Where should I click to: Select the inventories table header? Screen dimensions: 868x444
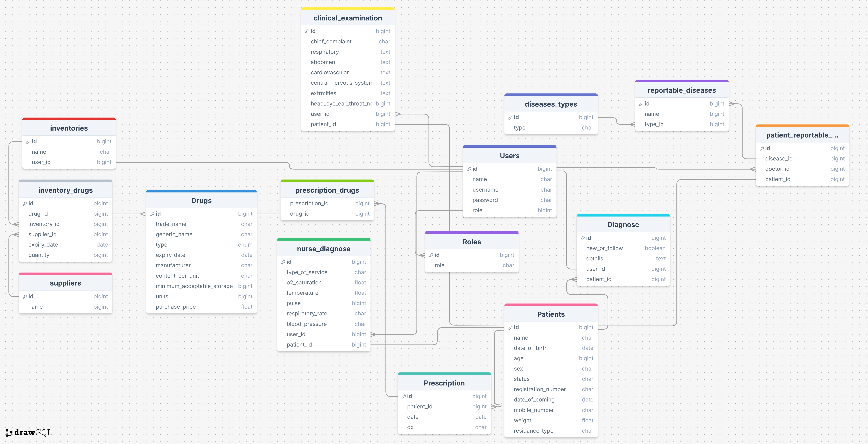click(x=69, y=128)
